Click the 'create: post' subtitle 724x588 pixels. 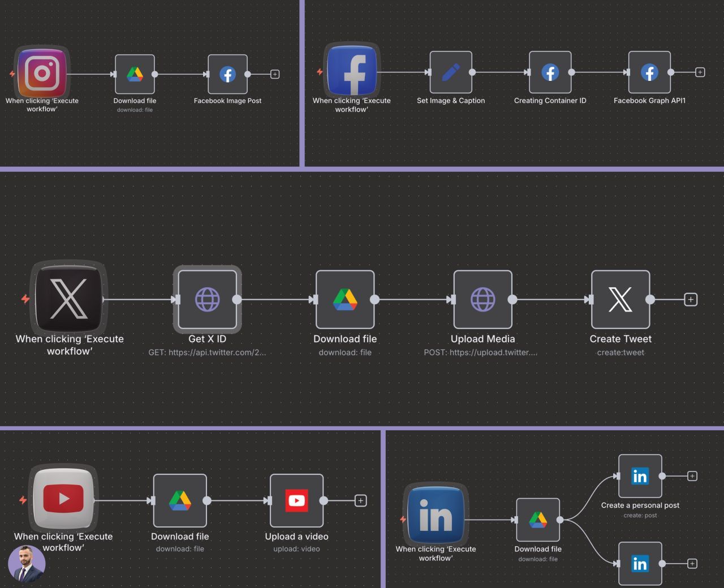[640, 516]
